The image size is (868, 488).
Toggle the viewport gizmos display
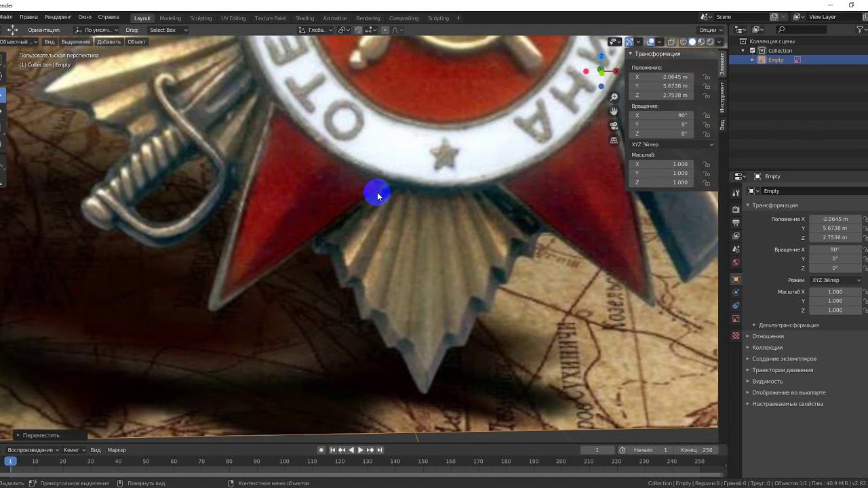pyautogui.click(x=629, y=42)
